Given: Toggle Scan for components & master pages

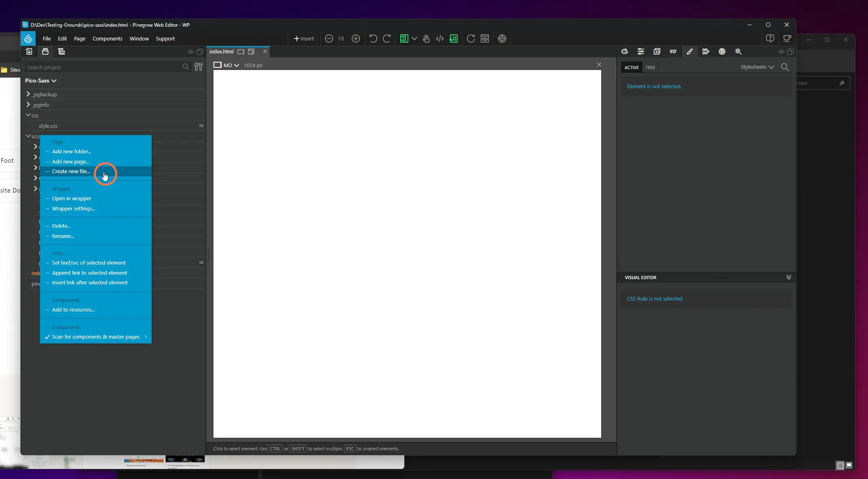Looking at the screenshot, I should point(96,337).
